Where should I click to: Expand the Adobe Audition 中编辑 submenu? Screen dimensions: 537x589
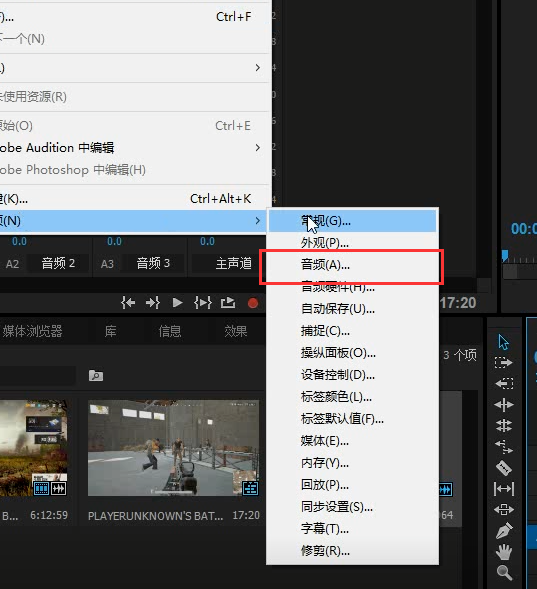[135, 148]
